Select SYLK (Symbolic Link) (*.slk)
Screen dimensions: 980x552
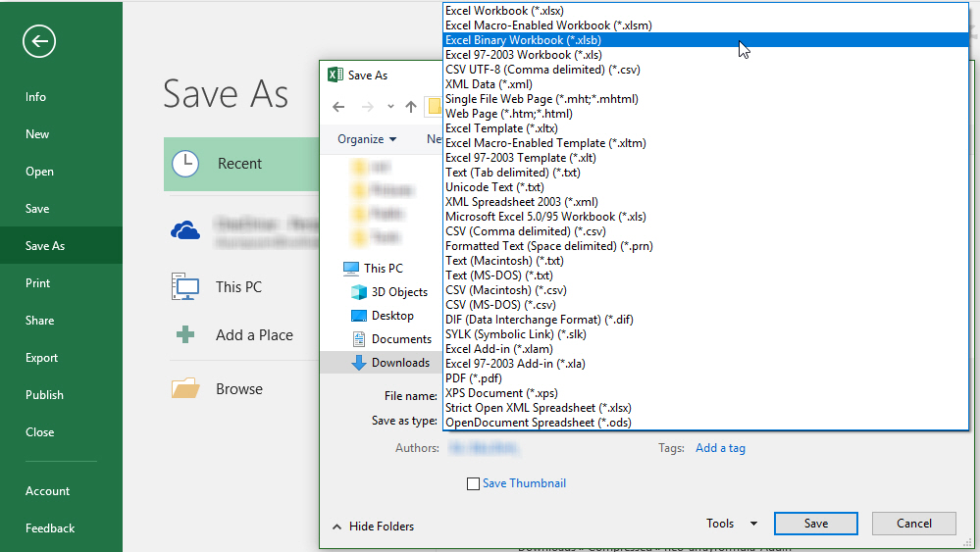click(x=705, y=334)
